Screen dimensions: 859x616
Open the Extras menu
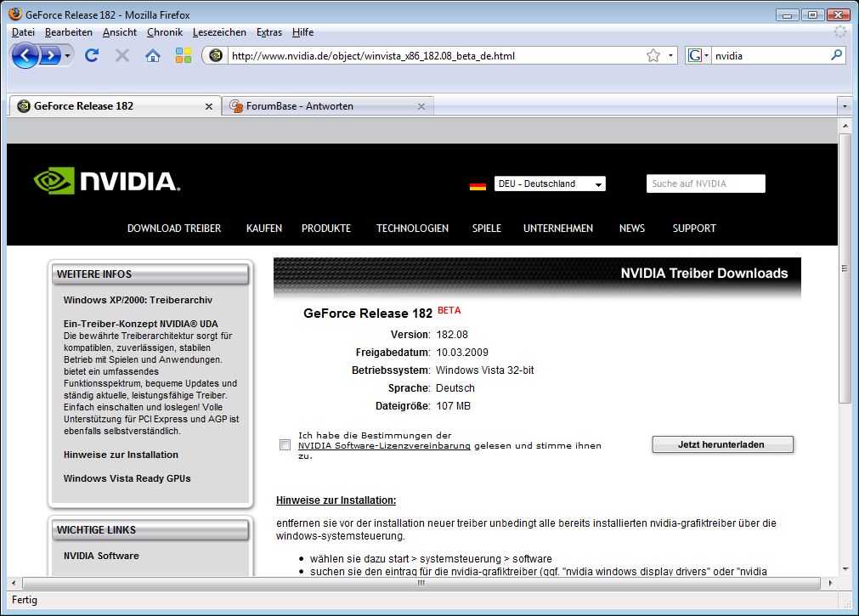pos(269,32)
